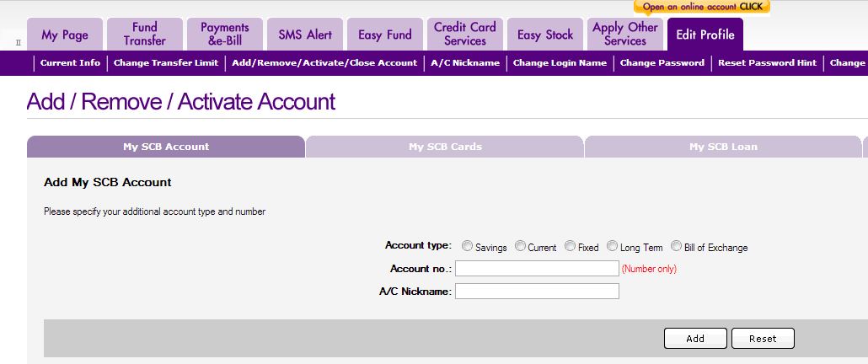Select Savings account type

click(x=467, y=246)
